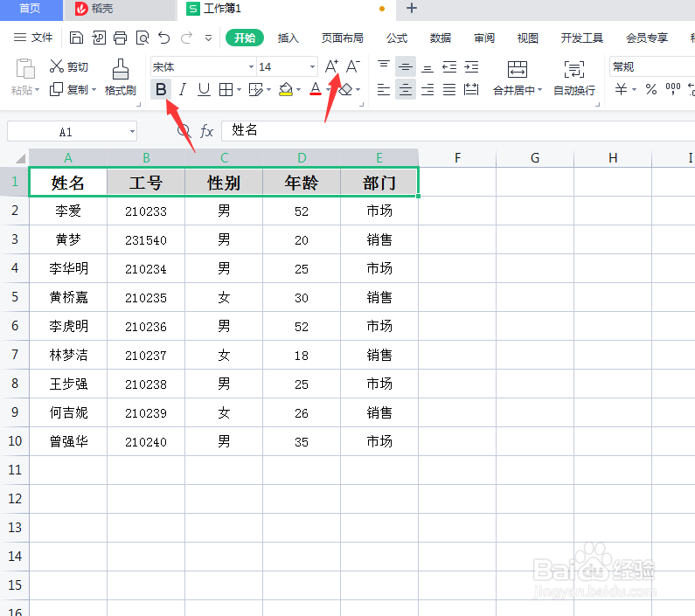Align text to top

(384, 66)
